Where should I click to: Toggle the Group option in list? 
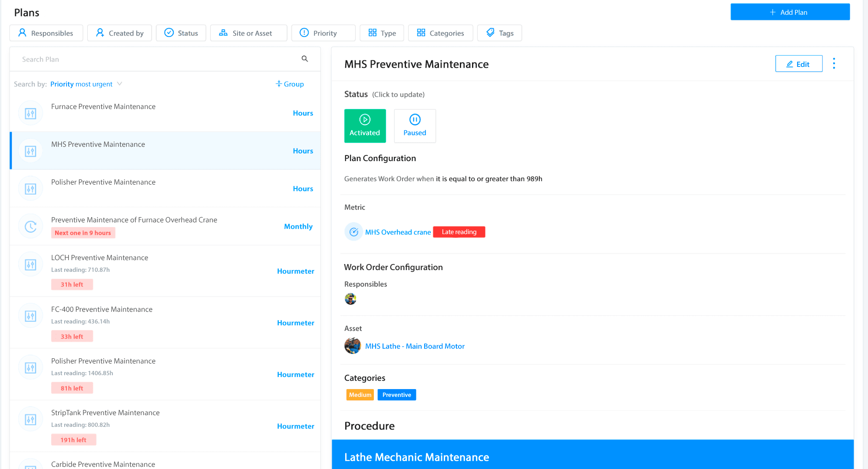click(x=290, y=84)
